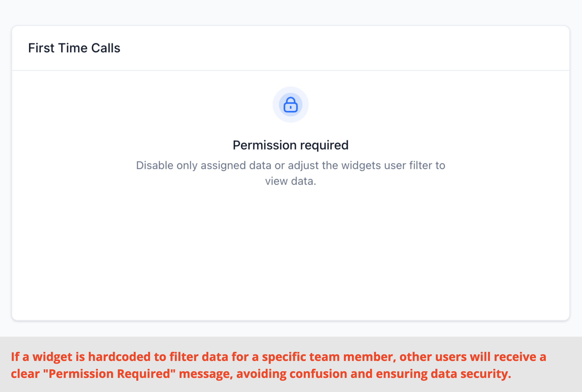Click the word 'required' in the heading
The width and height of the screenshot is (582, 392).
tap(324, 145)
